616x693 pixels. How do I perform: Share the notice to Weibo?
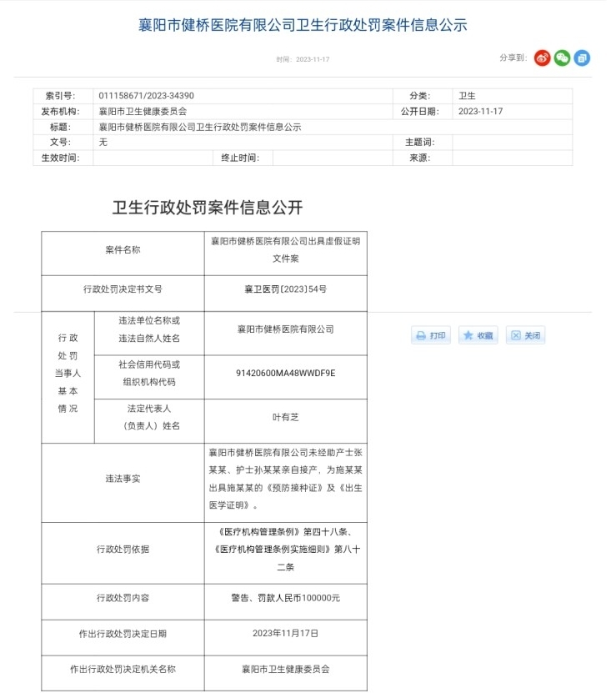pyautogui.click(x=542, y=58)
